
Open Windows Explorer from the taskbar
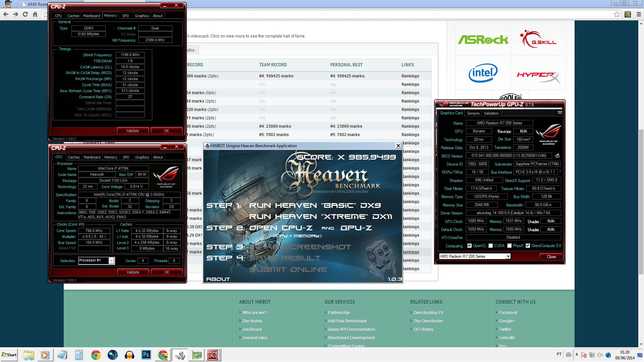[x=29, y=355]
